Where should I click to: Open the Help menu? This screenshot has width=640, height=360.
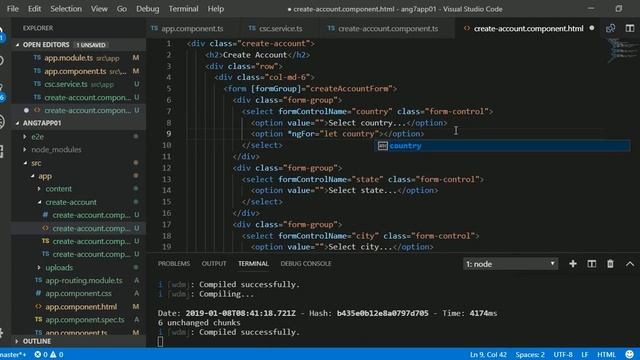click(216, 9)
